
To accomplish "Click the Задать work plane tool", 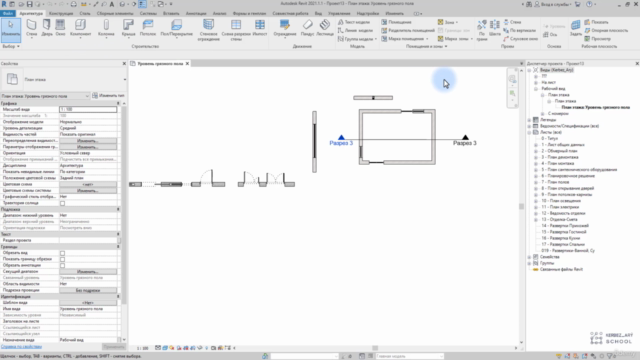I will pyautogui.click(x=576, y=28).
